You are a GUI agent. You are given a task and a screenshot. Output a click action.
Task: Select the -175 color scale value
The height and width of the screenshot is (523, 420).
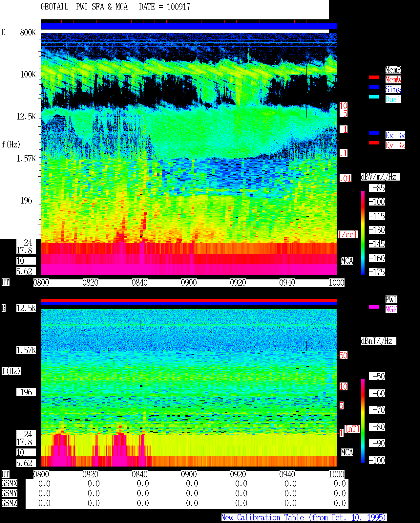pos(377,272)
